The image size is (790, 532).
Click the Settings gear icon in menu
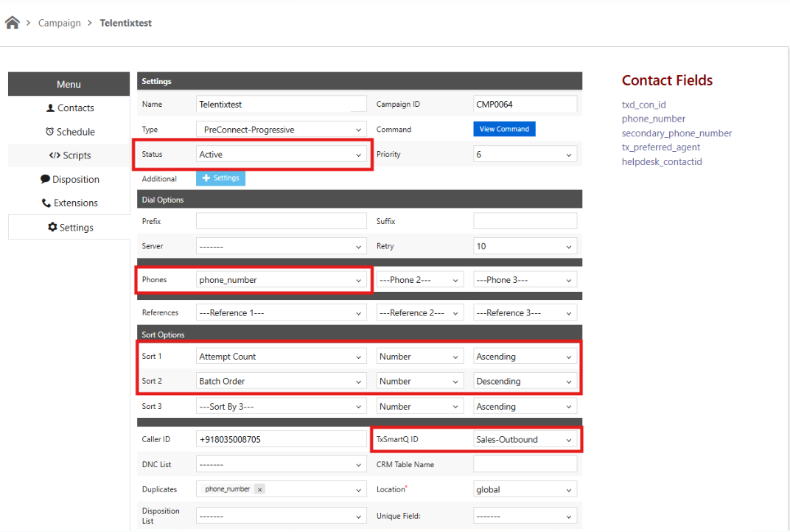click(x=52, y=227)
